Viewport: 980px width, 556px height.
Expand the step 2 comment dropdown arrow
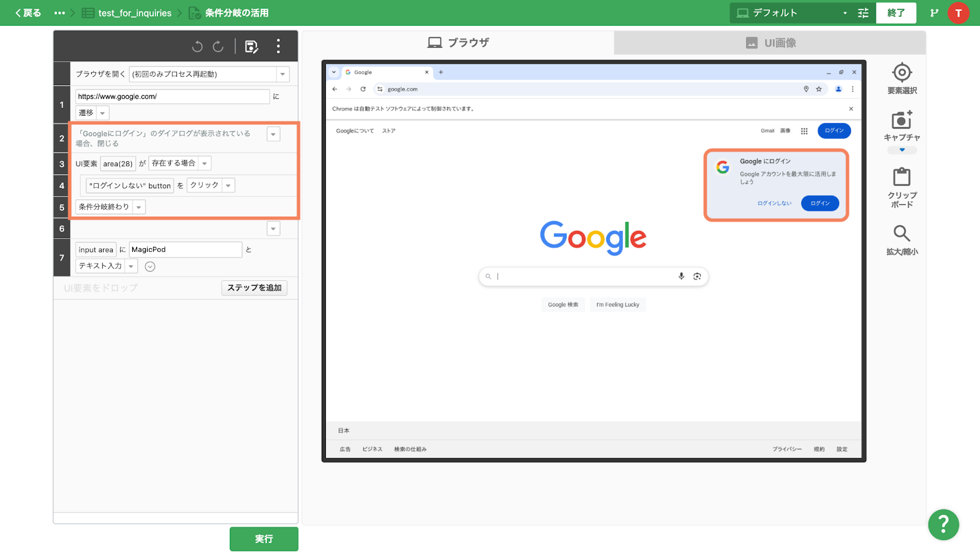point(273,134)
